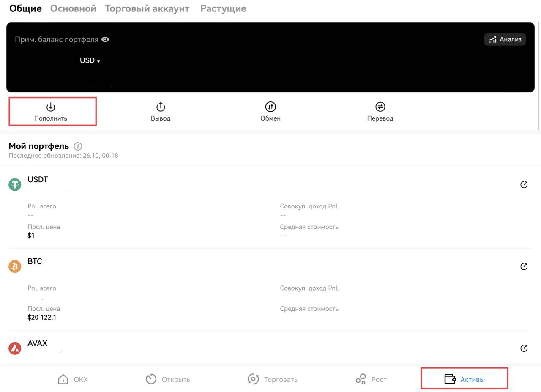Expand the USD currency dropdown
The image size is (541, 392).
(x=90, y=61)
